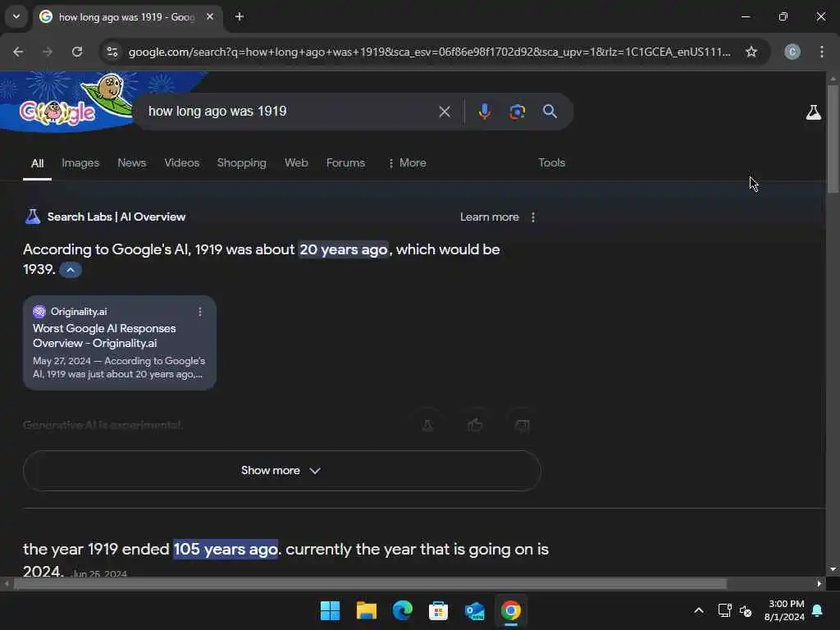This screenshot has height=630, width=840.
Task: Click thumbs down feedback icon
Action: 522,426
